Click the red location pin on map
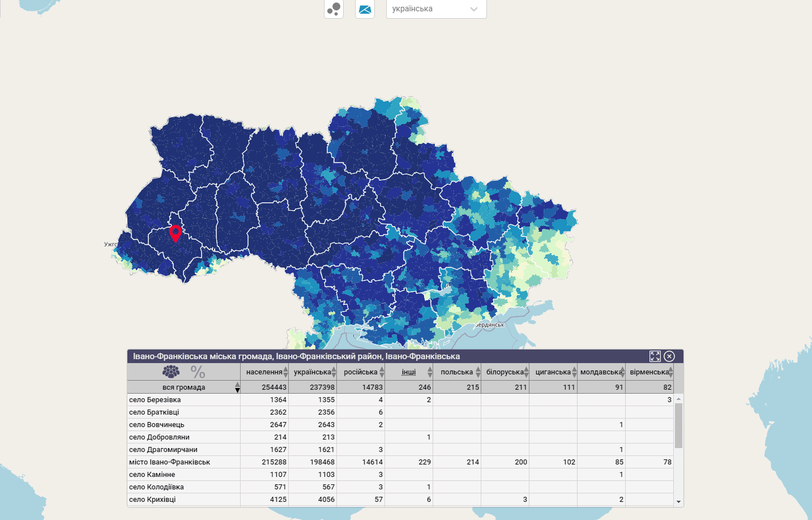The image size is (812, 520). tap(176, 232)
